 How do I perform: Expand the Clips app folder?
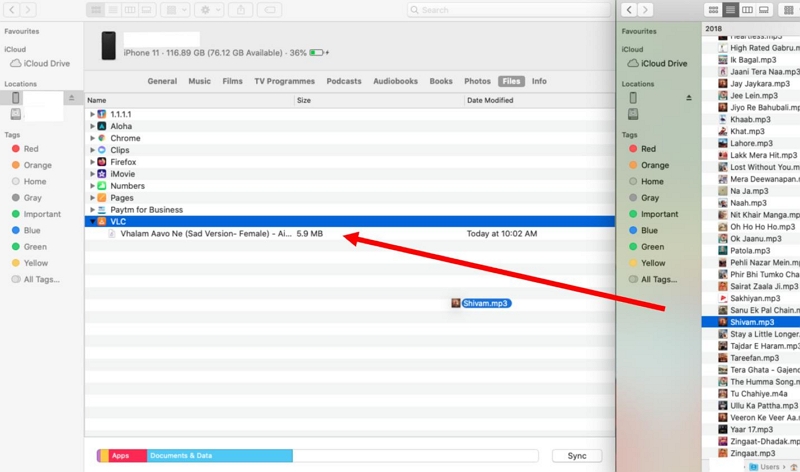click(x=92, y=150)
